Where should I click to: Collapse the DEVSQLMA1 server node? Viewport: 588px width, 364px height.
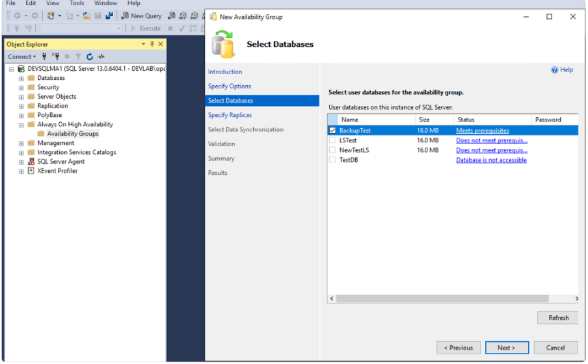(12, 70)
